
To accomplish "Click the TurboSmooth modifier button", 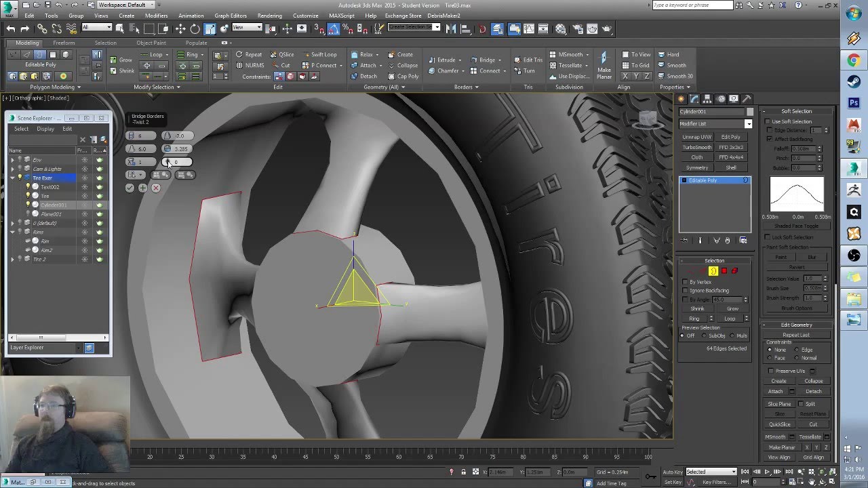I will tap(696, 147).
